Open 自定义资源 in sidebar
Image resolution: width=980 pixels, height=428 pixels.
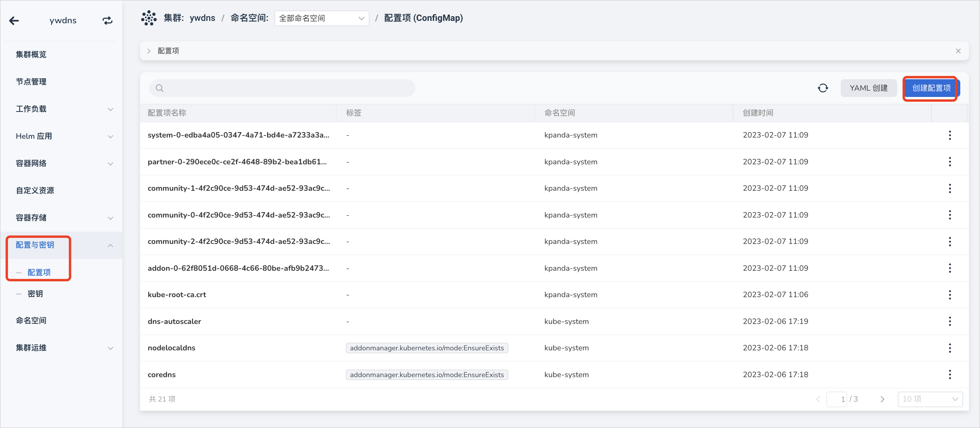[35, 190]
